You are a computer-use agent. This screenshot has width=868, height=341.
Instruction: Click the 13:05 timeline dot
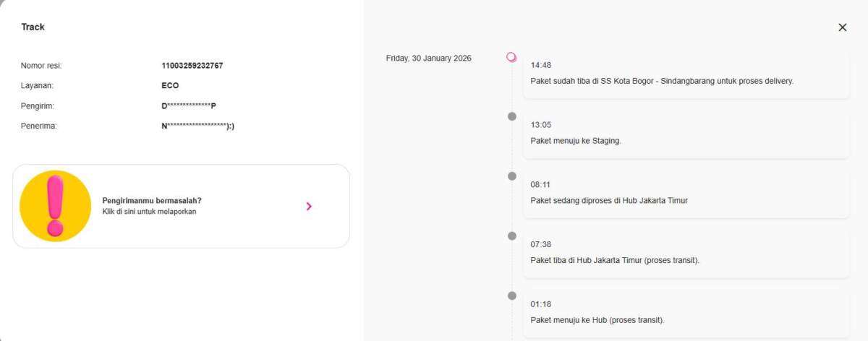tap(512, 116)
